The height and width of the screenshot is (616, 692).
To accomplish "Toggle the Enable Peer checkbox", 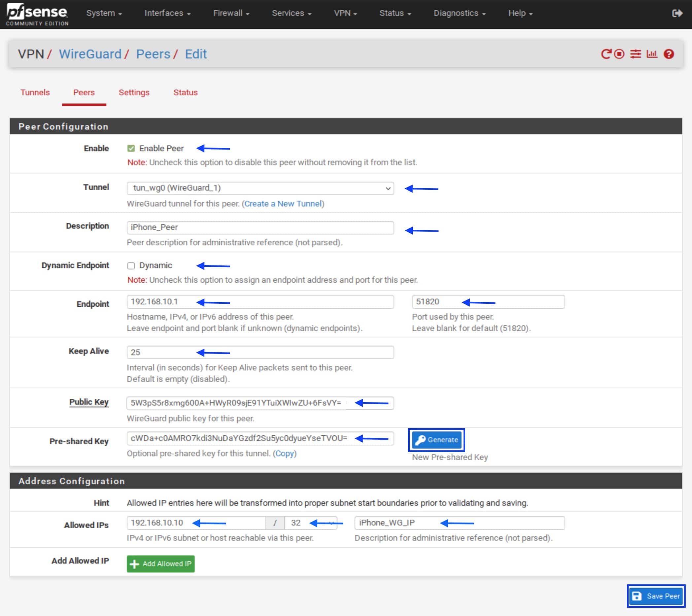I will (x=131, y=148).
